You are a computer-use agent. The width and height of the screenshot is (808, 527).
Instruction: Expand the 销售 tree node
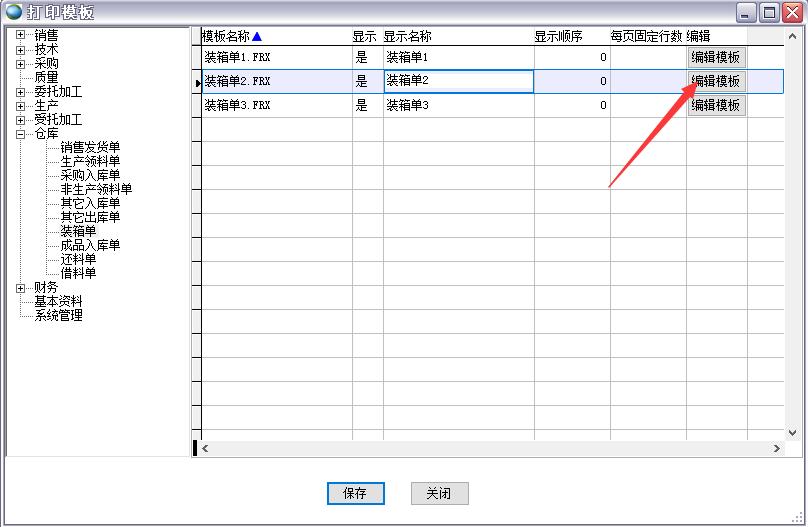point(21,35)
